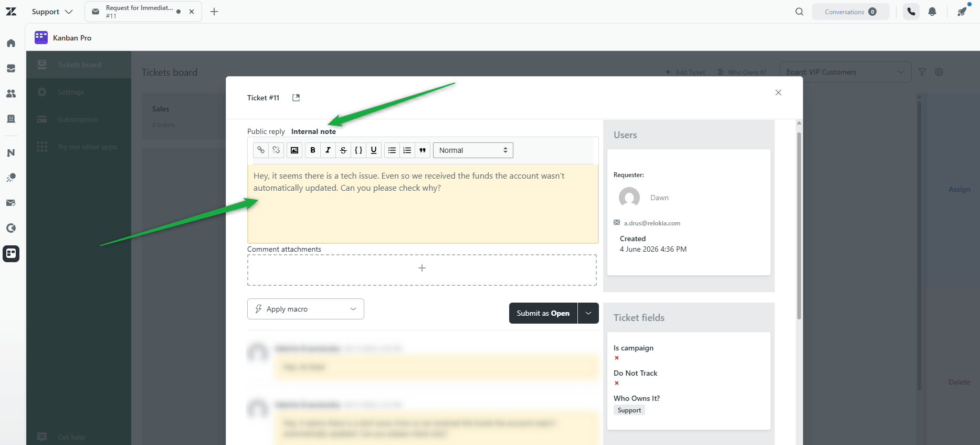Open requester email a.drus@relokia.com
Image resolution: width=980 pixels, height=445 pixels.
point(652,223)
